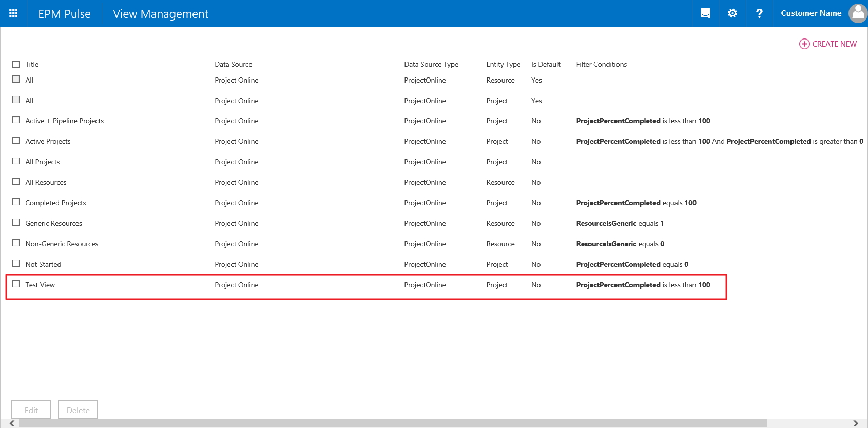Viewport: 868px width, 428px height.
Task: Click the Non-Generic Resources title text
Action: click(x=62, y=244)
